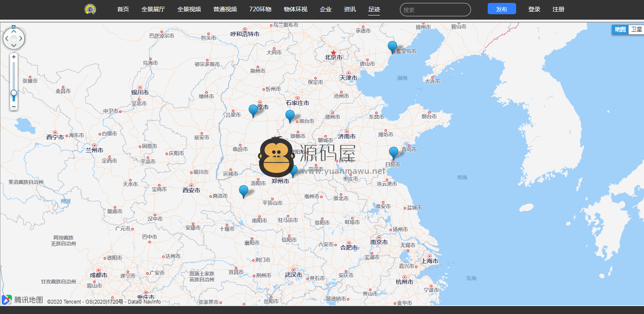Select the blue pin next to 太原市
Screen dimensions: 644x314
(x=253, y=110)
